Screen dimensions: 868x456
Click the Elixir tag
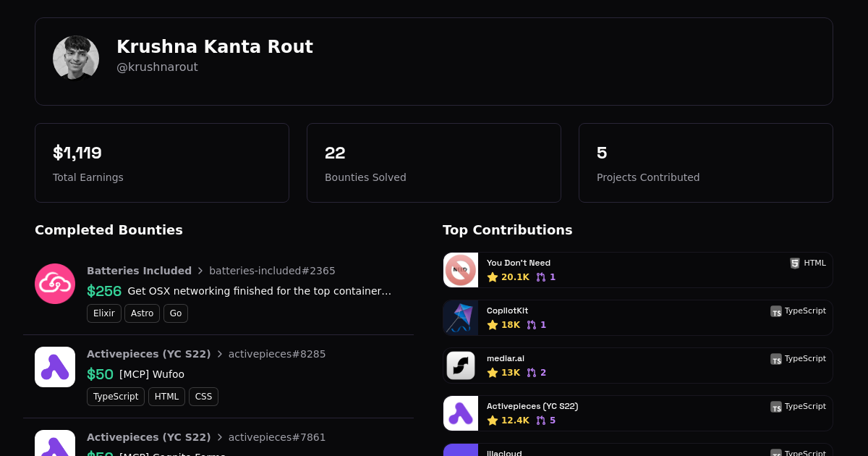[x=104, y=313]
